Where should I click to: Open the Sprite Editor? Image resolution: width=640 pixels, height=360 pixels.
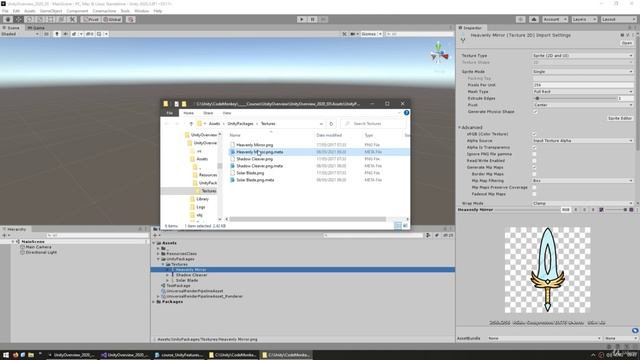pyautogui.click(x=620, y=118)
